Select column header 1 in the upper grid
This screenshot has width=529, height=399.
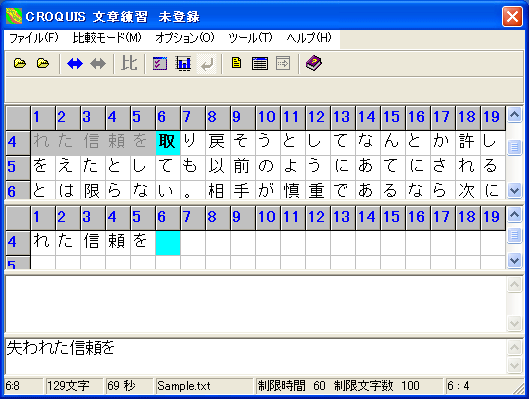[43, 118]
